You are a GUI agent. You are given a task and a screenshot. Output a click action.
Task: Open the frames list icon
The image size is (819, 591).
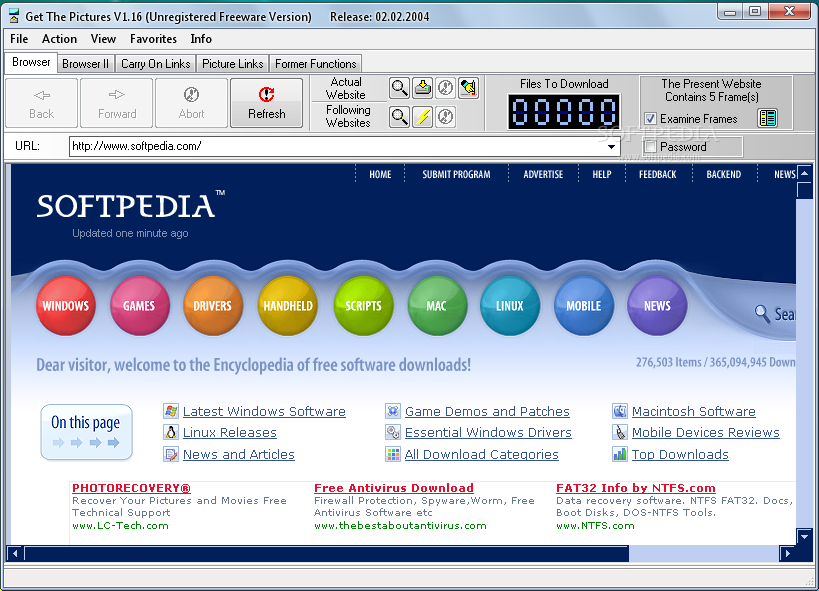[767, 118]
